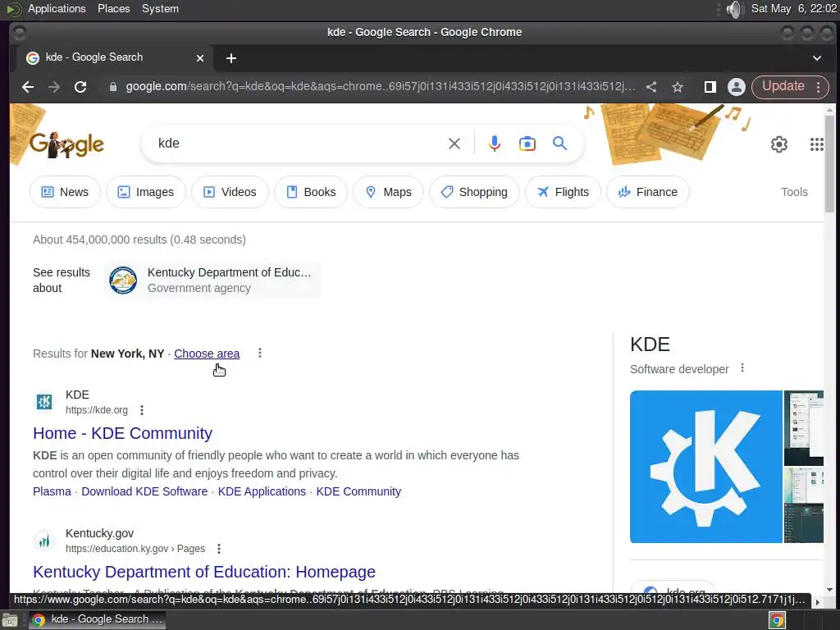The image size is (840, 630).
Task: Click the magnifier search button
Action: tap(559, 144)
